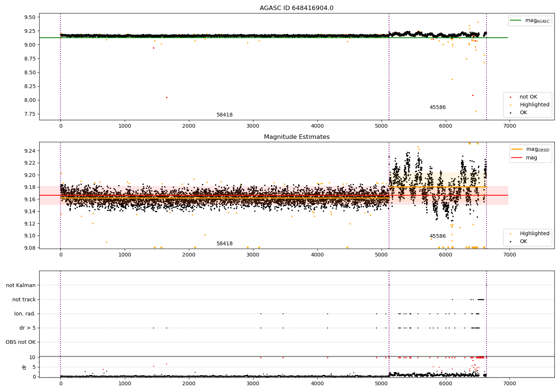Select 'not OK' legend entry in top plot
This screenshot has height=392, width=560.
point(528,97)
